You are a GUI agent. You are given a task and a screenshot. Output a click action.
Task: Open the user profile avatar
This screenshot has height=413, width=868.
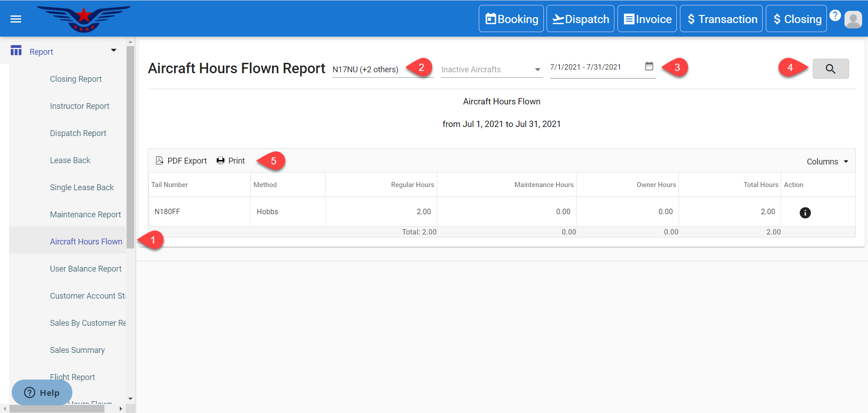point(853,19)
